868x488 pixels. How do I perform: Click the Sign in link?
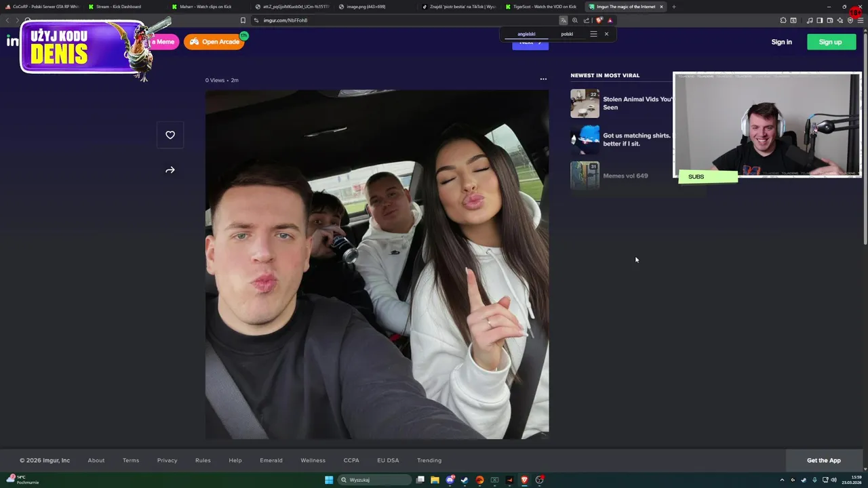[x=781, y=42]
